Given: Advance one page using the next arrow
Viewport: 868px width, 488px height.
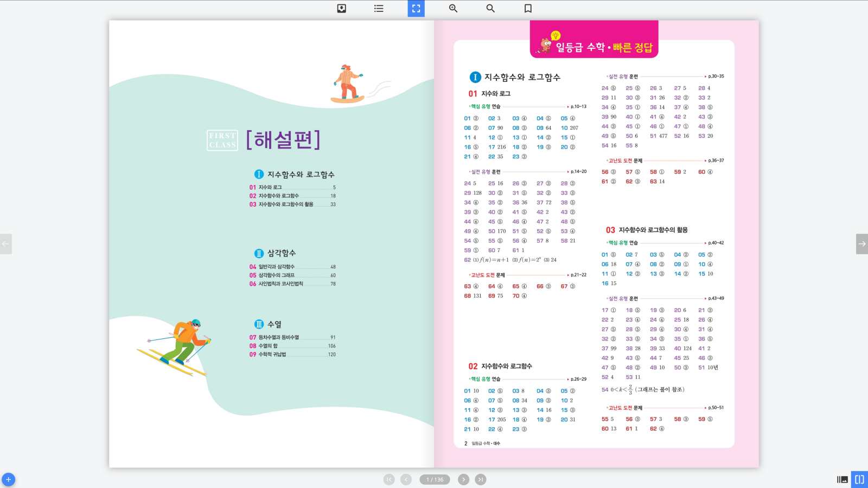Looking at the screenshot, I should tap(463, 479).
